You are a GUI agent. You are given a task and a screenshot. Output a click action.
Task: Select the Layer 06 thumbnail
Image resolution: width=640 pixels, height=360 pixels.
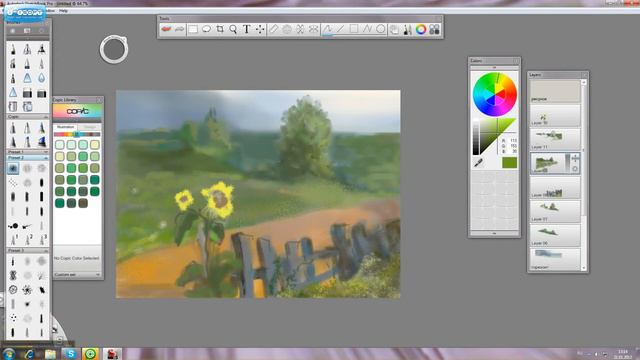[555, 235]
